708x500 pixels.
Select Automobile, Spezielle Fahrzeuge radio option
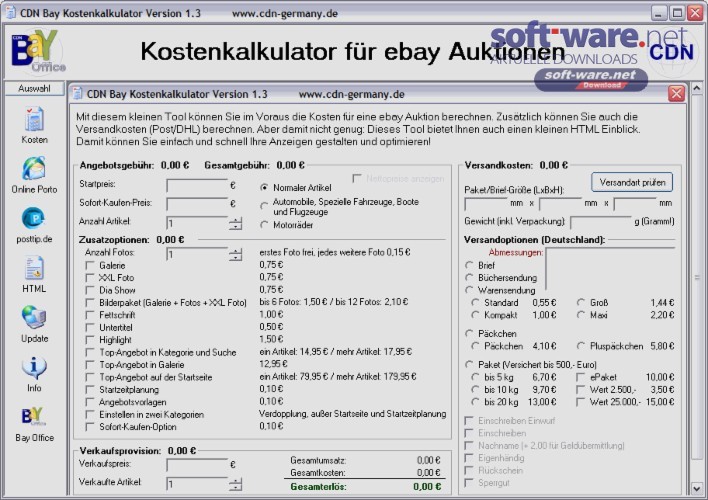coord(264,206)
